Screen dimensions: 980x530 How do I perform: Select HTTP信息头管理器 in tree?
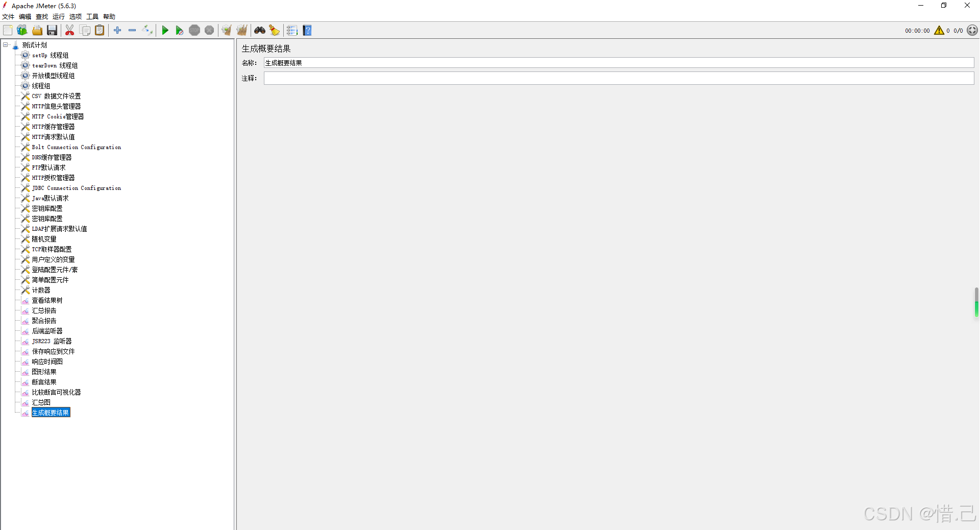pyautogui.click(x=56, y=106)
